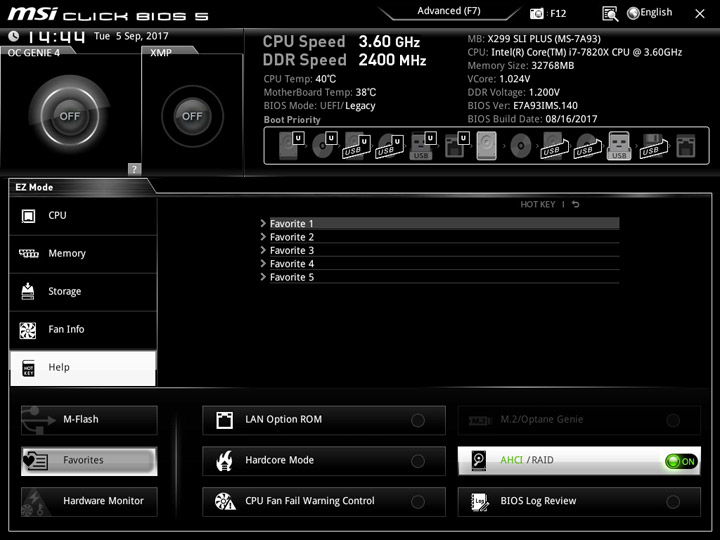This screenshot has width=720, height=540.
Task: Click the CPU Fan Fail warning icon
Action: point(225,501)
